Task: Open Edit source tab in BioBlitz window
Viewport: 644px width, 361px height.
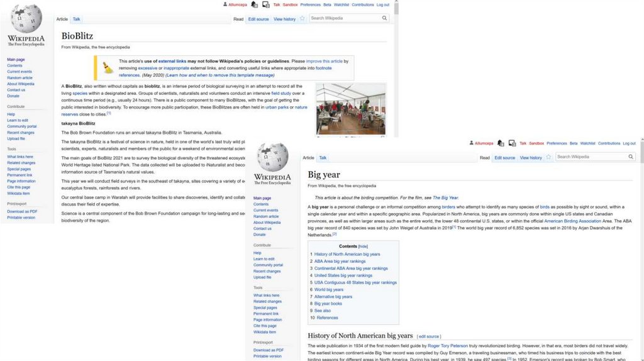Action: pos(258,19)
